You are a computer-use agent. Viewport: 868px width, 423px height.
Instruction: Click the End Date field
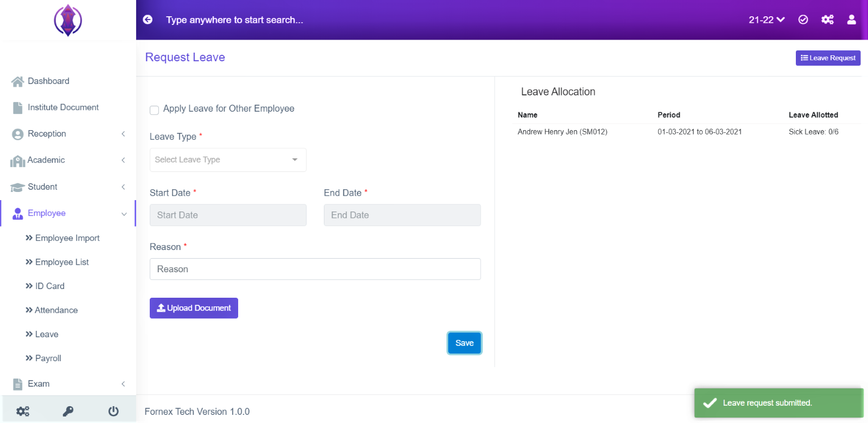point(402,215)
